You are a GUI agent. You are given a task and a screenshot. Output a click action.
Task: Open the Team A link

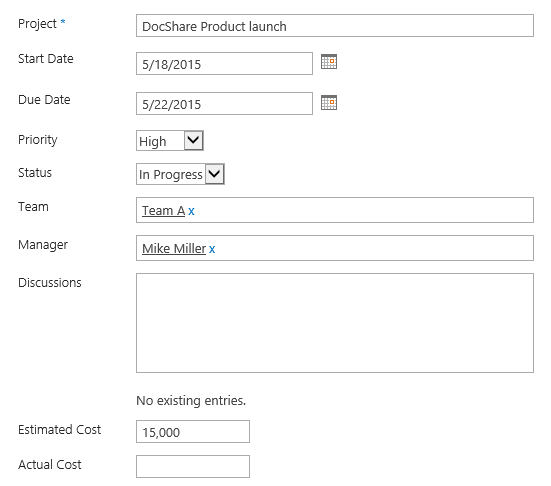pyautogui.click(x=163, y=210)
